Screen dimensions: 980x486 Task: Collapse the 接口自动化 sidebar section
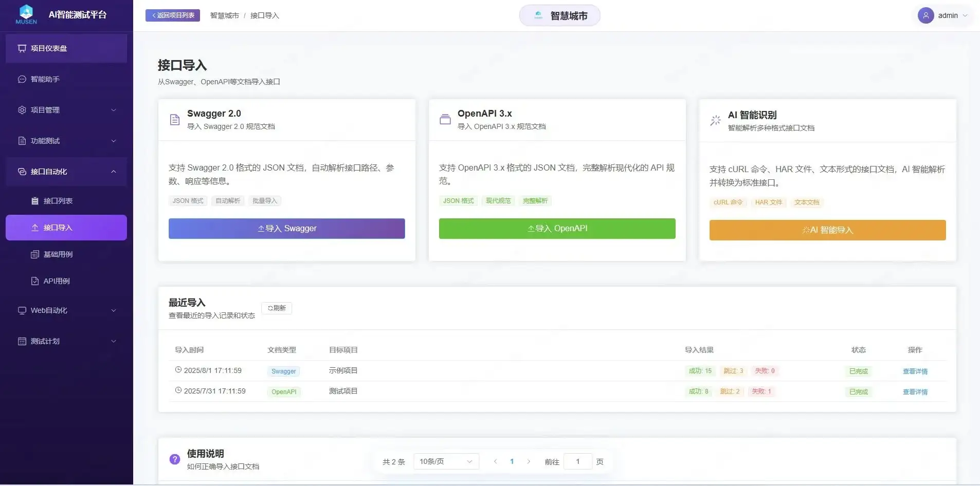[114, 172]
